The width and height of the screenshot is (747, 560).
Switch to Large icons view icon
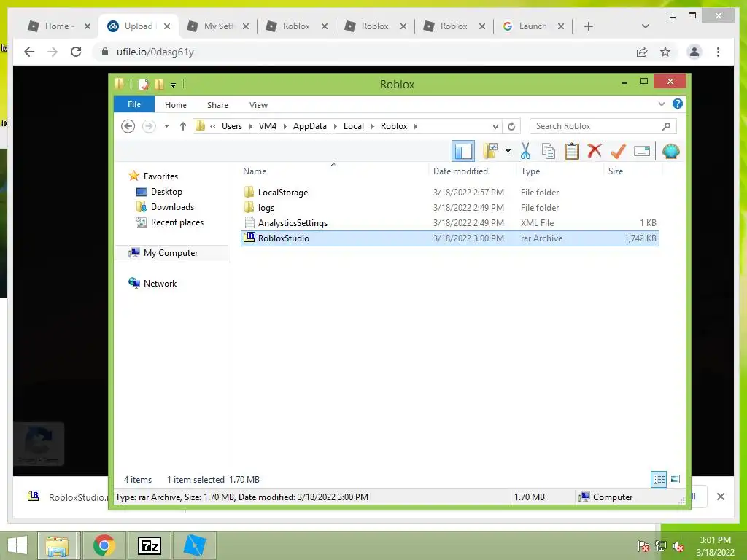tap(675, 479)
